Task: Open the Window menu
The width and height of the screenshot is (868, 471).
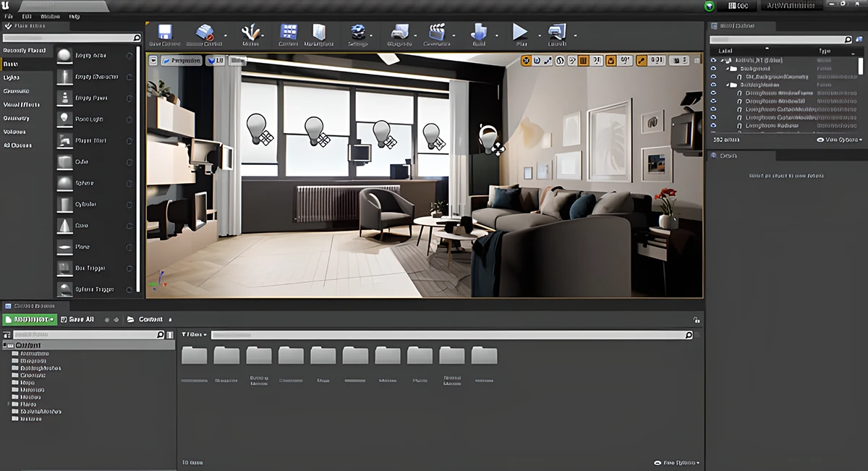Action: pyautogui.click(x=50, y=16)
